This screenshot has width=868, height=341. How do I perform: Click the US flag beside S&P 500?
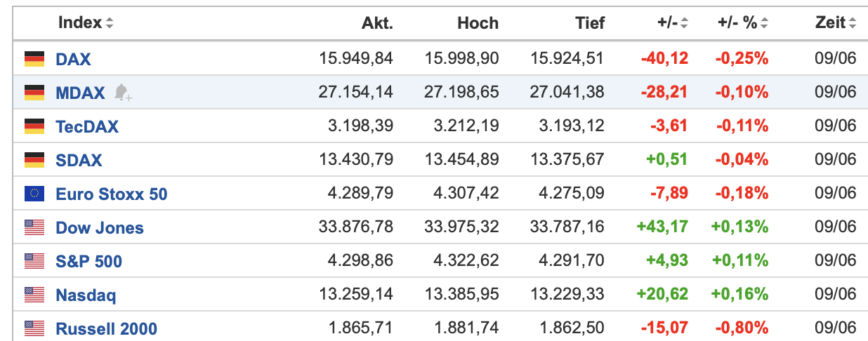click(x=34, y=261)
